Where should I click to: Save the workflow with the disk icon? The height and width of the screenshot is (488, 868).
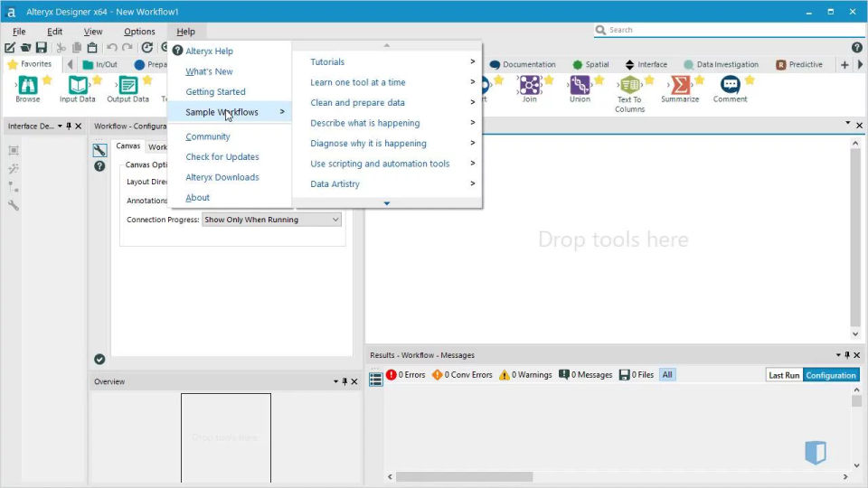pos(42,48)
